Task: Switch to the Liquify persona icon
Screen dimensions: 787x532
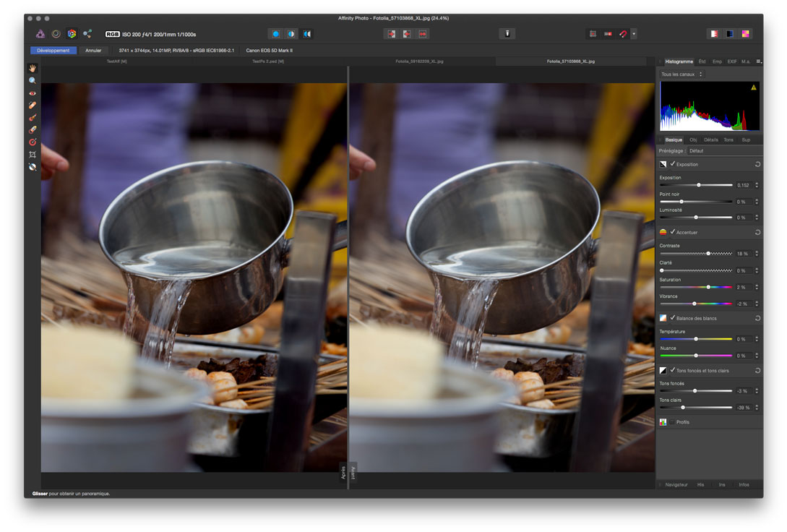Action: click(56, 34)
